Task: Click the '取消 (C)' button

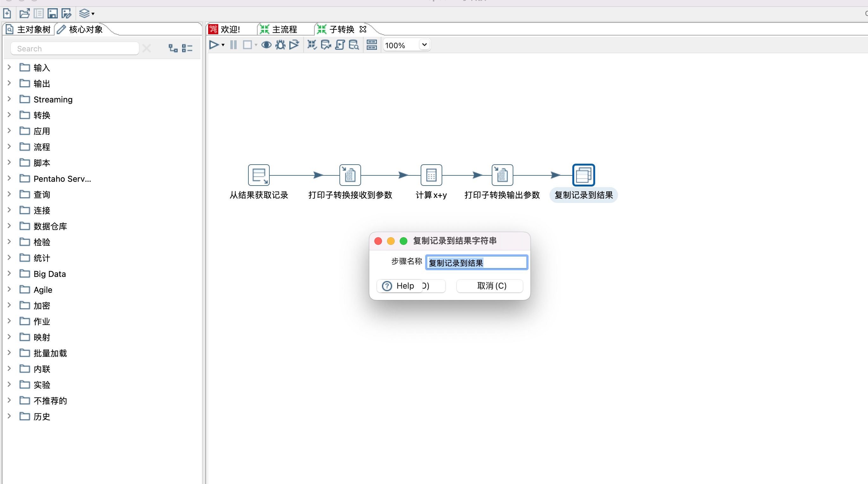Action: point(492,286)
